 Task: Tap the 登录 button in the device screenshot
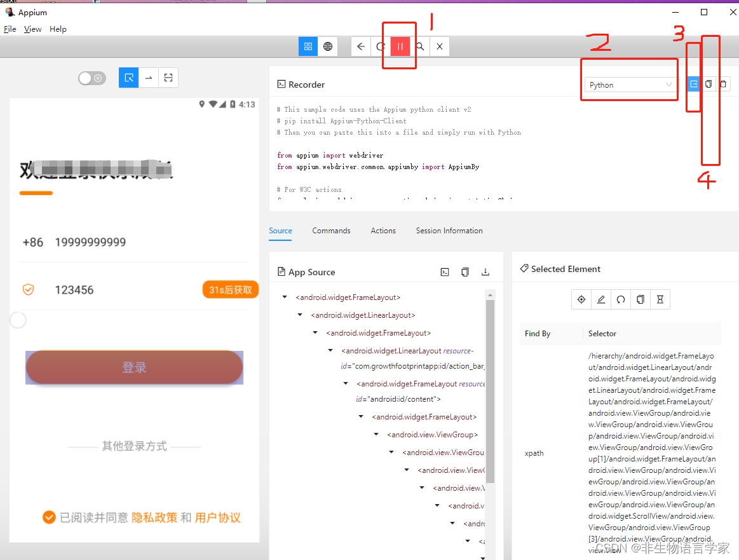click(134, 367)
